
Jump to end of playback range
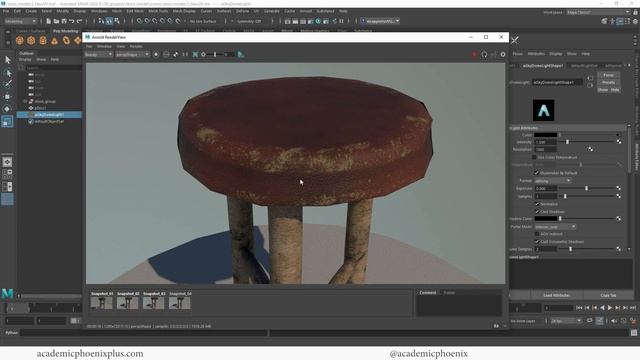(x=633, y=308)
